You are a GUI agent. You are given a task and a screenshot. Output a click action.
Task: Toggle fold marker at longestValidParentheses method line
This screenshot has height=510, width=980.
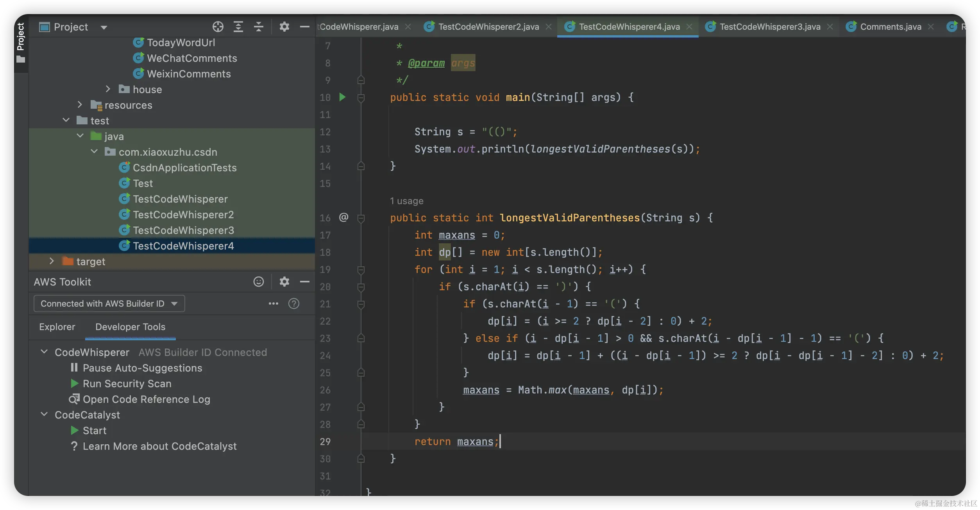pyautogui.click(x=361, y=218)
